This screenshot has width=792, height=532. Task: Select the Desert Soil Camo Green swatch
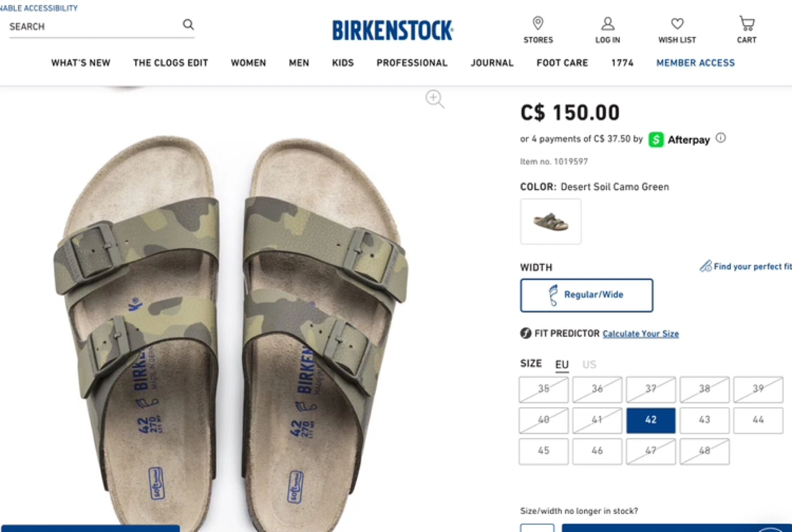(x=551, y=221)
